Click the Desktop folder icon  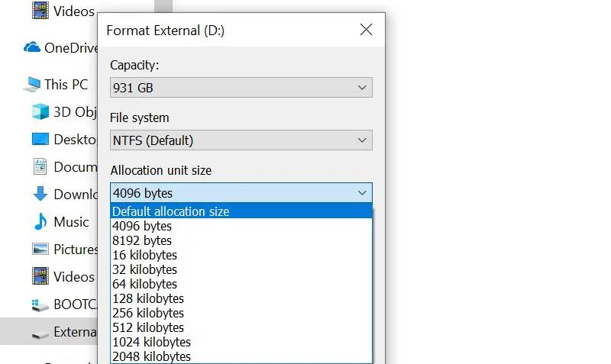pos(40,139)
